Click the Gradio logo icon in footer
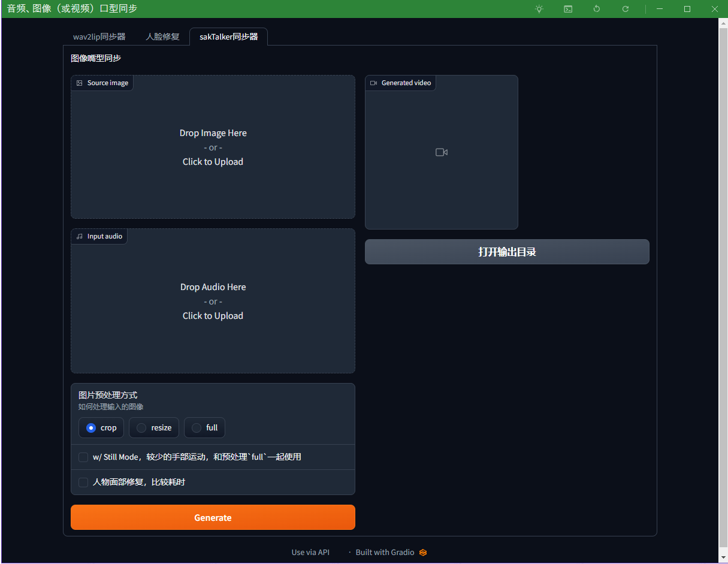 tap(423, 553)
